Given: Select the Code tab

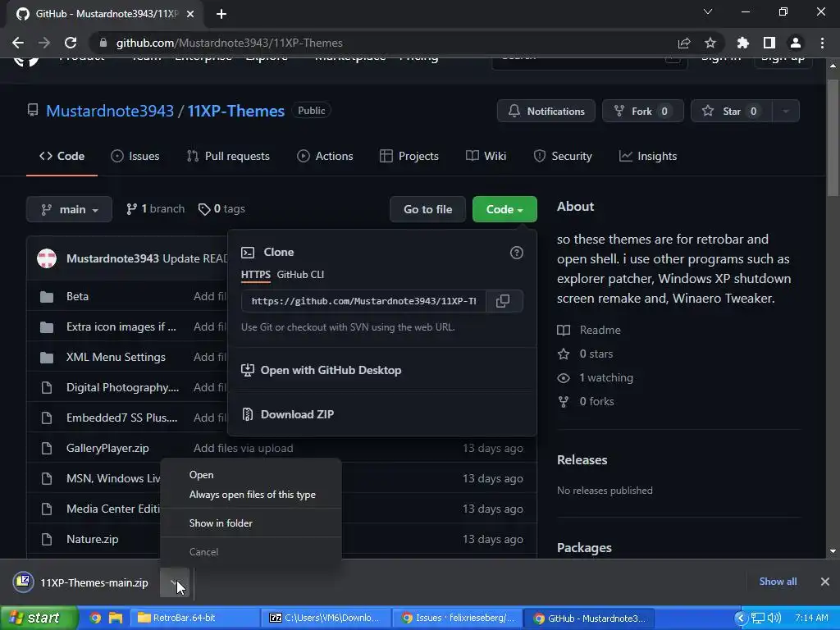Looking at the screenshot, I should click(62, 157).
